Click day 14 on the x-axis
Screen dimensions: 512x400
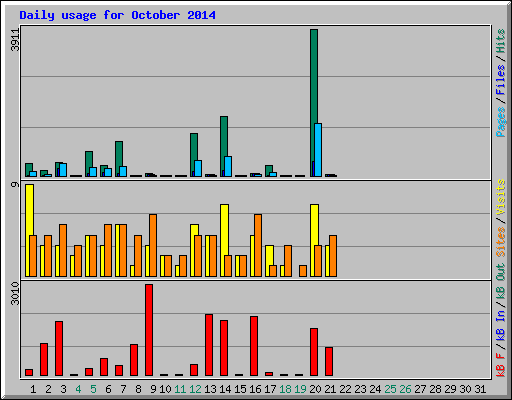pos(225,389)
